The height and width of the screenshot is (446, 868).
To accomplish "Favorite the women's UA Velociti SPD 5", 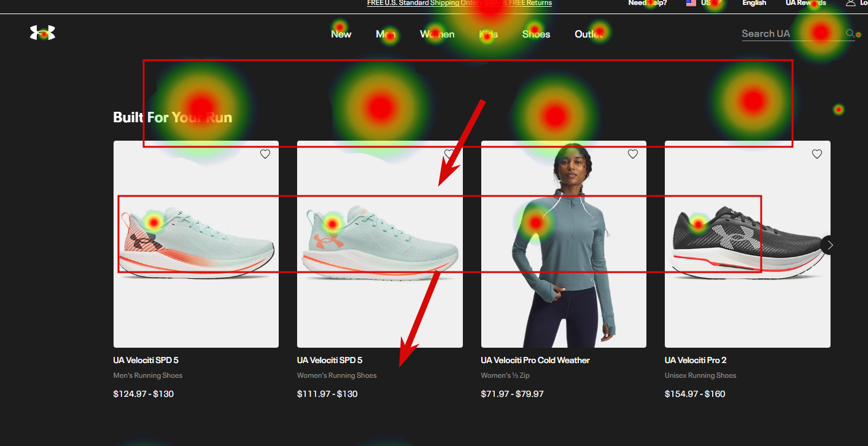I will coord(449,154).
